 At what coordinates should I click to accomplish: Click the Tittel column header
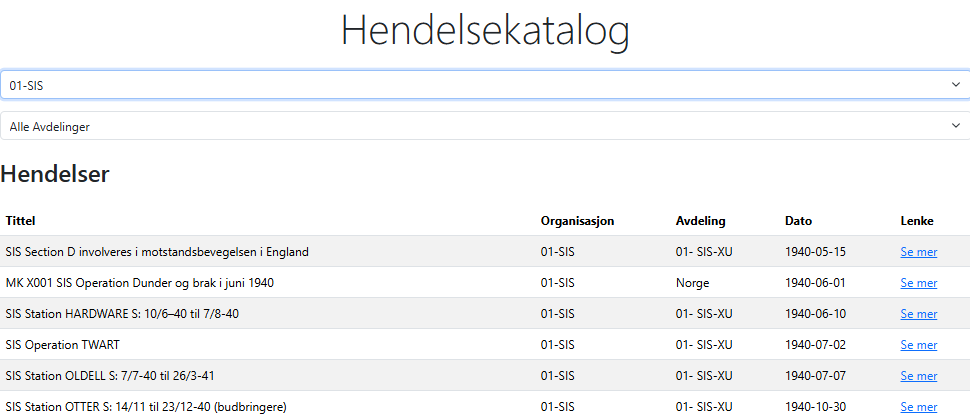[20, 221]
